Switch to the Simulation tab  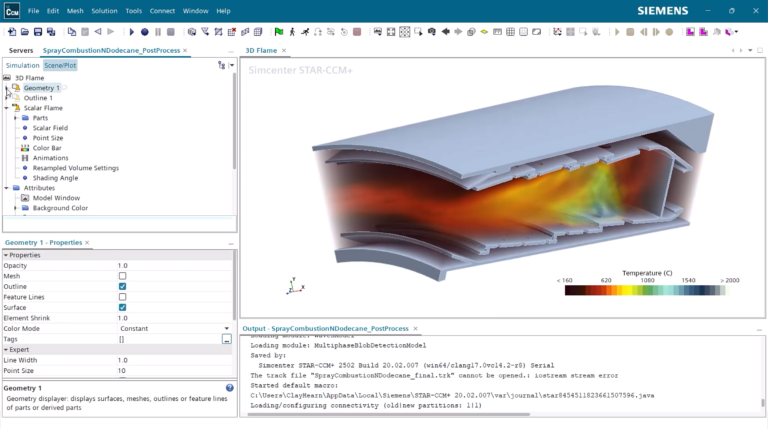point(23,65)
